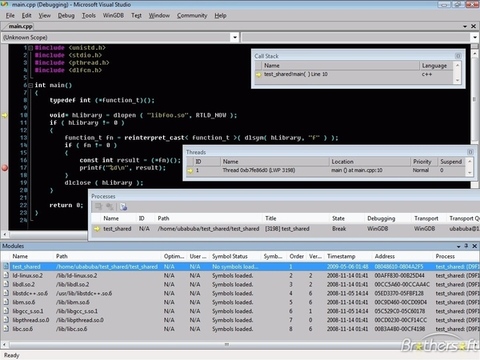The image size is (480, 360).
Task: Click the libpthread.so.0 module icon
Action: point(6,320)
